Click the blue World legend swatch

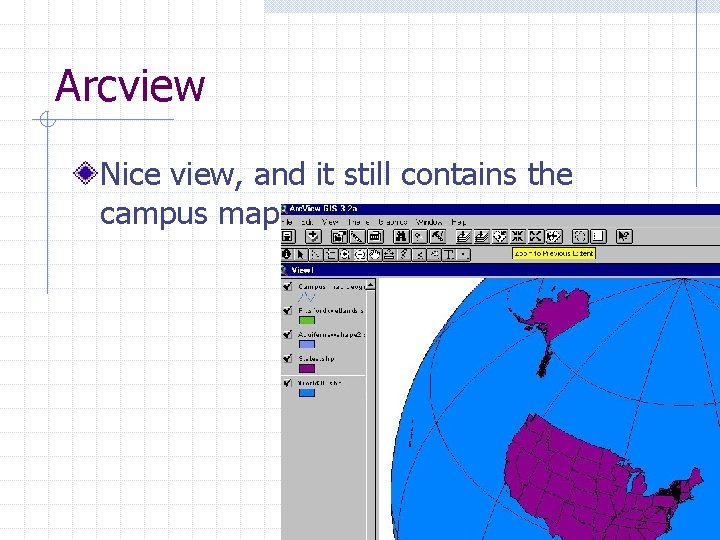307,393
